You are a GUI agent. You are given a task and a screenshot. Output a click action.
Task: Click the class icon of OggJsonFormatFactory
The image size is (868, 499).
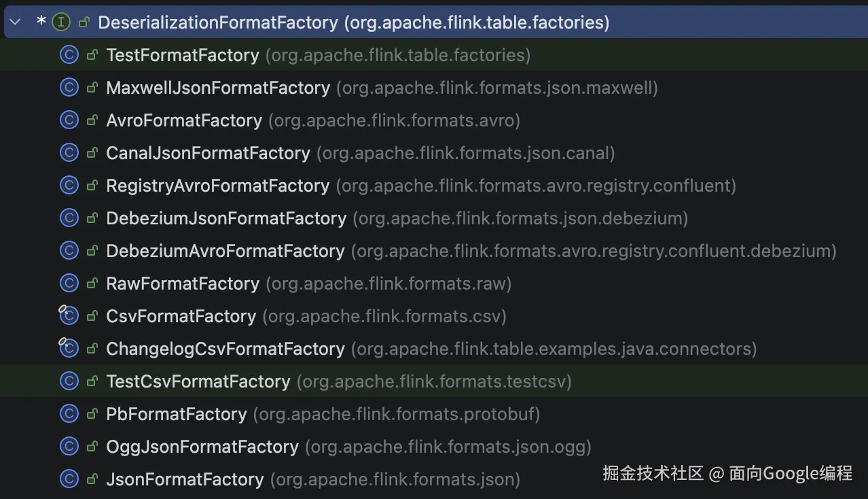(x=69, y=446)
